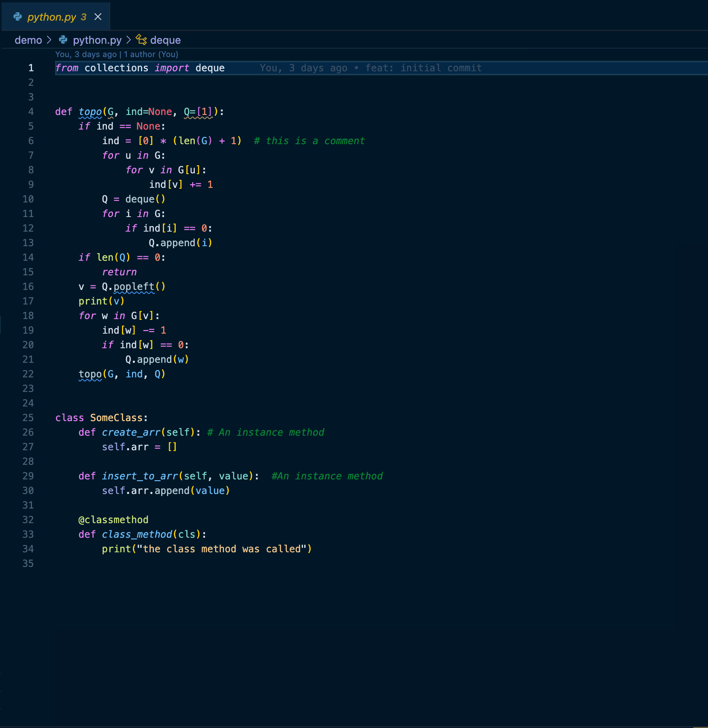Click the string "the class method was called"
708x728 pixels.
(x=222, y=549)
